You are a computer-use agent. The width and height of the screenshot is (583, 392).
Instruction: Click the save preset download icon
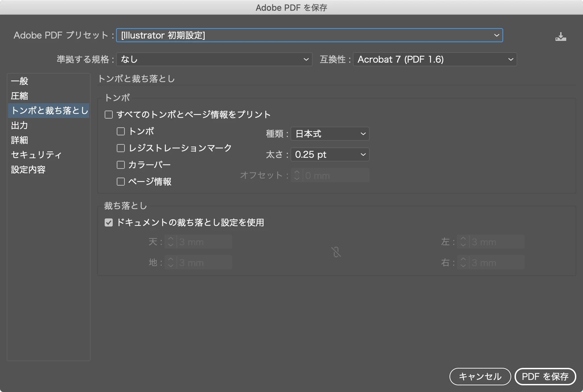pos(561,36)
